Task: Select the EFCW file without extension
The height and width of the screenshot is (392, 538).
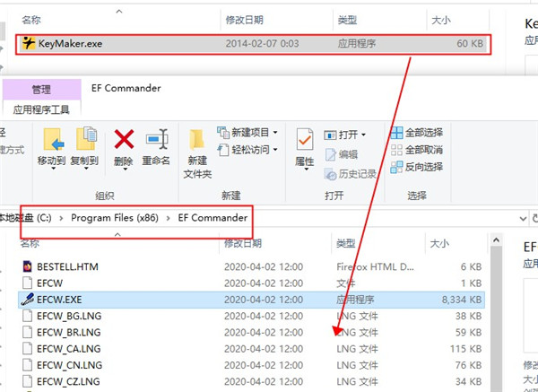Action: click(251, 283)
